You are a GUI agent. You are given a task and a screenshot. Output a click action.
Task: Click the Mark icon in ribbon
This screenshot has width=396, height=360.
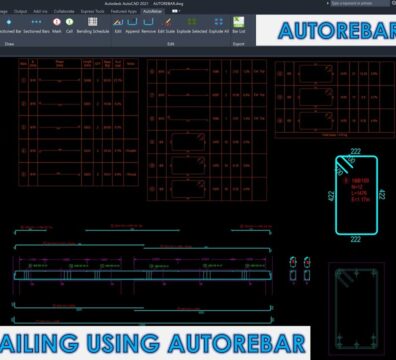click(57, 25)
